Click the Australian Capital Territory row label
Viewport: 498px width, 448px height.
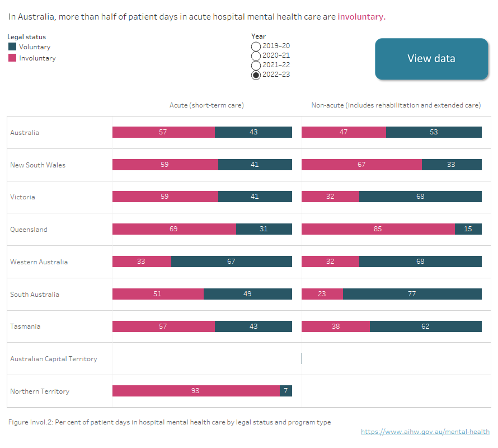pos(54,359)
